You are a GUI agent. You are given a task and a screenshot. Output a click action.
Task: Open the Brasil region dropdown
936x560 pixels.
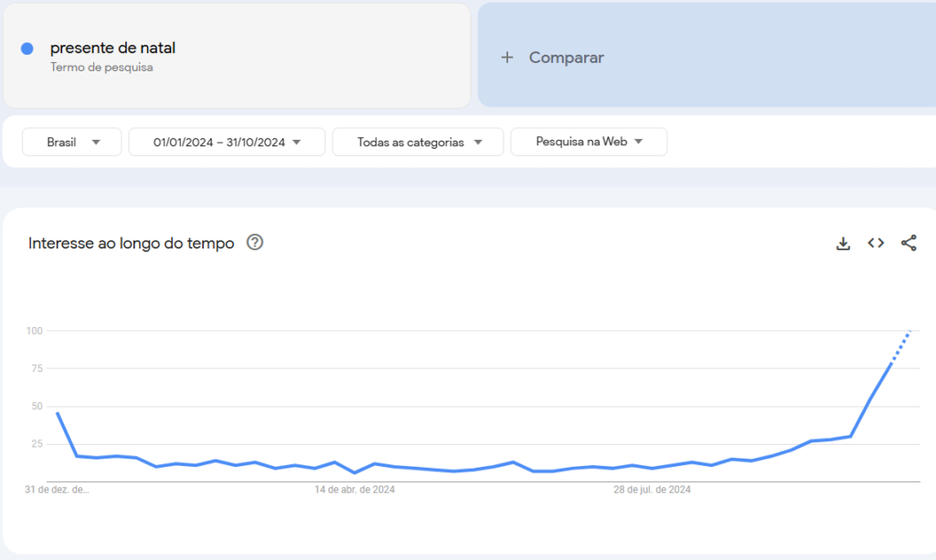(71, 142)
